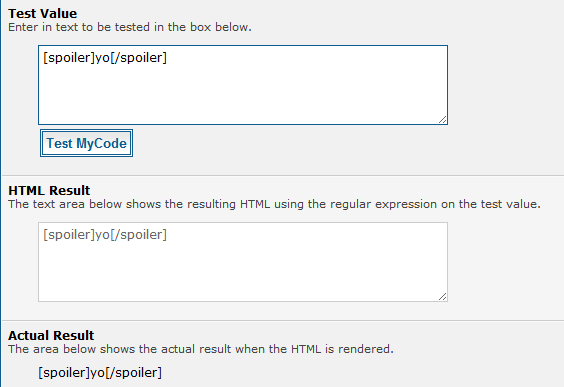Image resolution: width=564 pixels, height=387 pixels.
Task: Click the divider line above Actual Result
Action: 283,320
